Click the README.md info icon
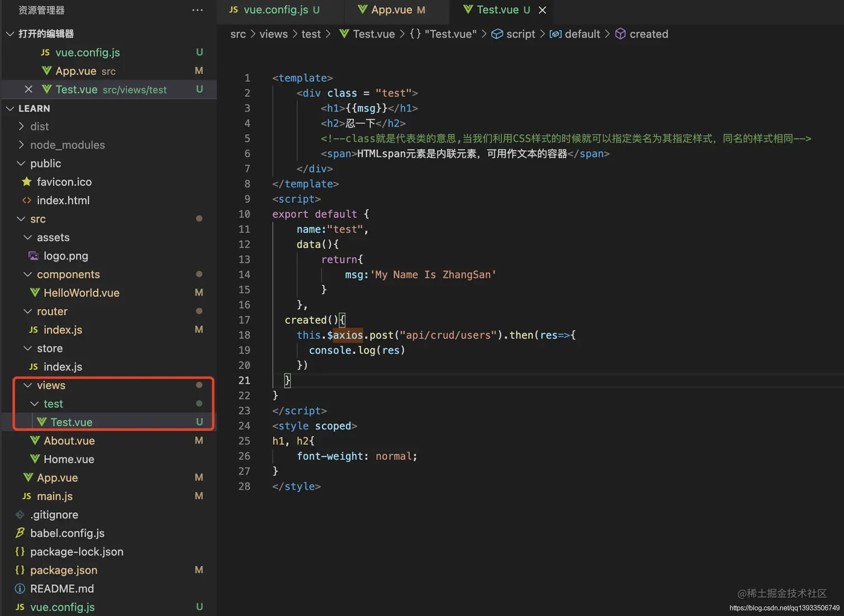 tap(20, 589)
